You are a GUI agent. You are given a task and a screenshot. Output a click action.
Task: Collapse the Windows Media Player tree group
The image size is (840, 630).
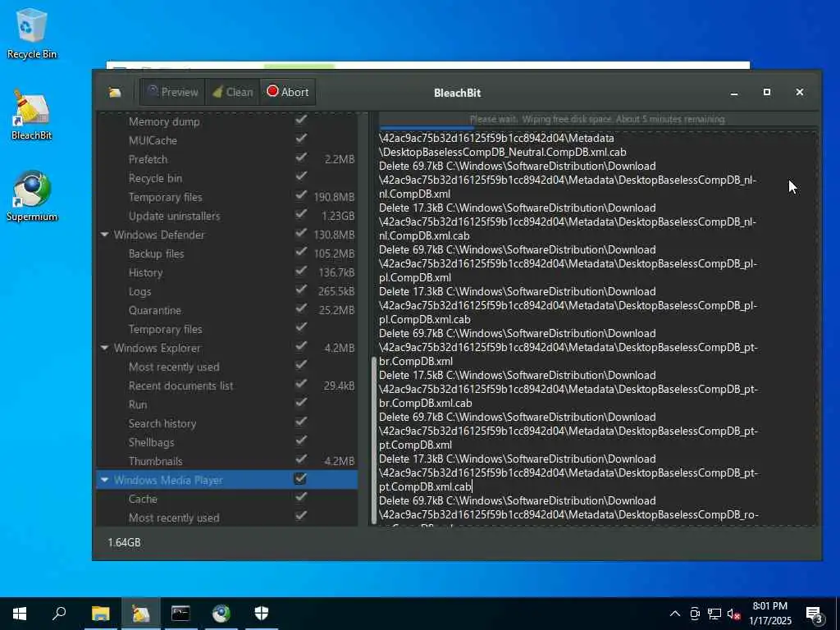point(104,480)
